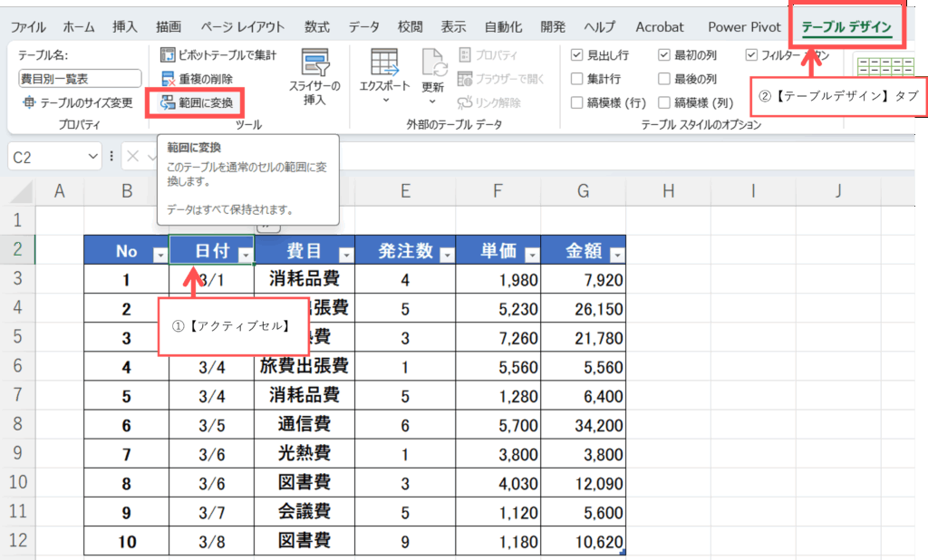Select column header G
928x560 pixels.
(x=583, y=190)
